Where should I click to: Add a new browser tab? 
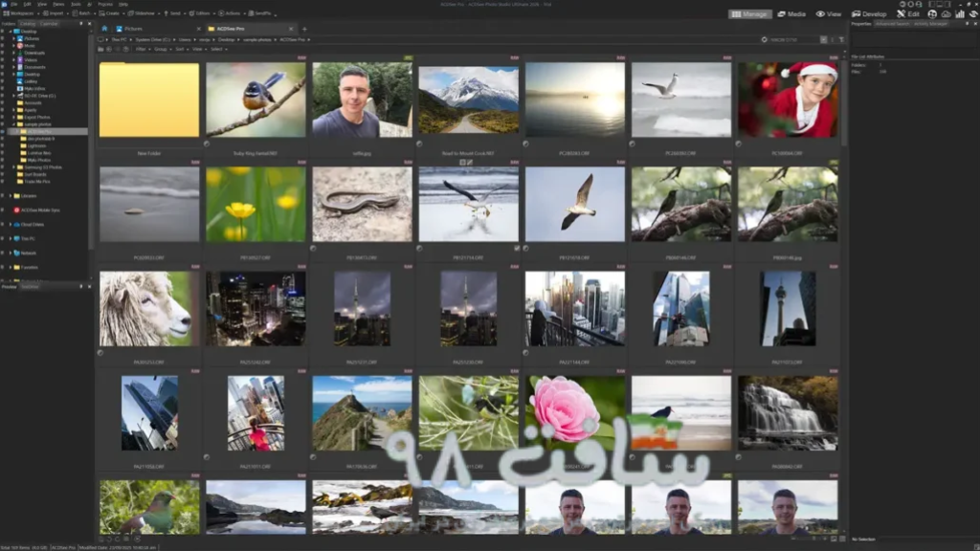[304, 29]
